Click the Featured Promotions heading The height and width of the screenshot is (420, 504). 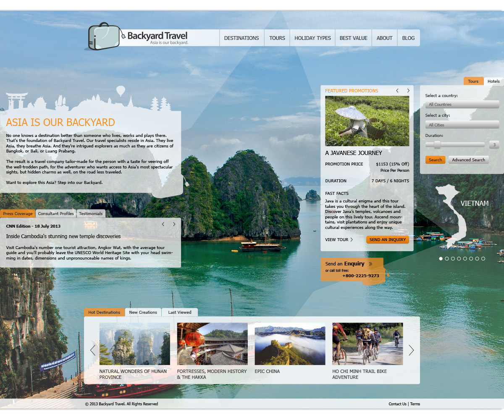tap(352, 91)
